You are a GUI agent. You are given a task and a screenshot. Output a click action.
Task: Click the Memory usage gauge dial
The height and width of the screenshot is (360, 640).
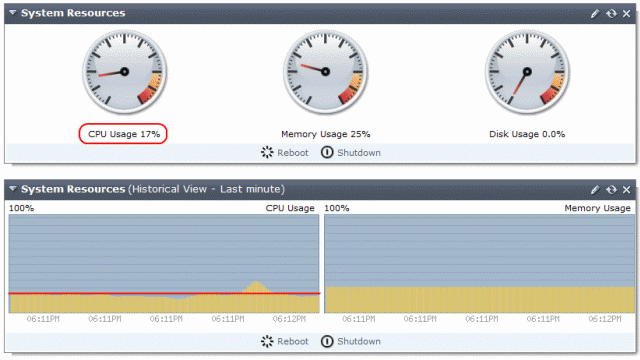(325, 72)
